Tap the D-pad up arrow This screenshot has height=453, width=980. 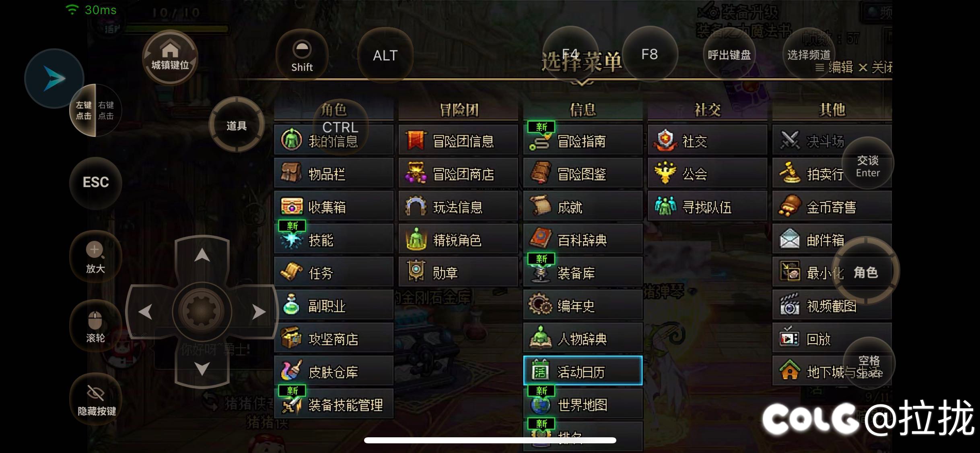tap(202, 256)
